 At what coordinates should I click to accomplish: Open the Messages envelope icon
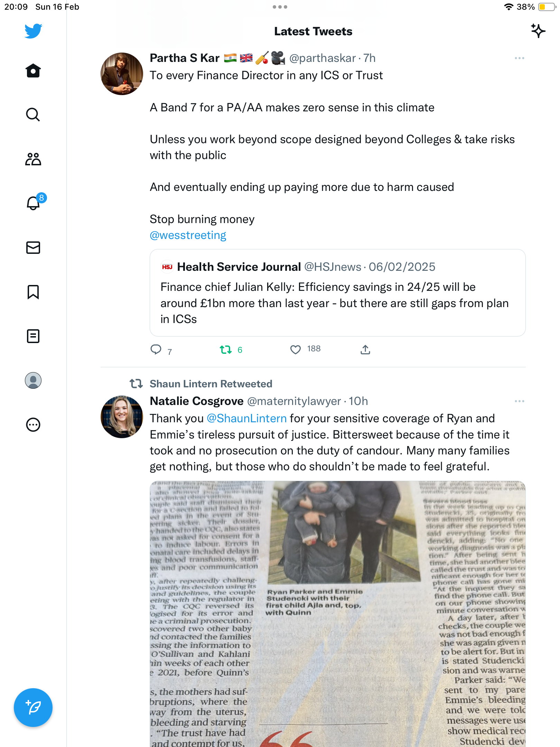[33, 248]
